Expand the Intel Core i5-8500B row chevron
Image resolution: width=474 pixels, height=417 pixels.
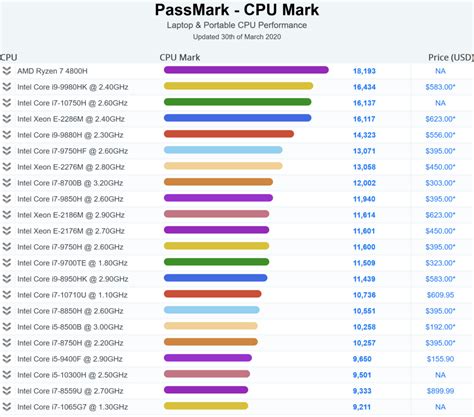[7, 327]
